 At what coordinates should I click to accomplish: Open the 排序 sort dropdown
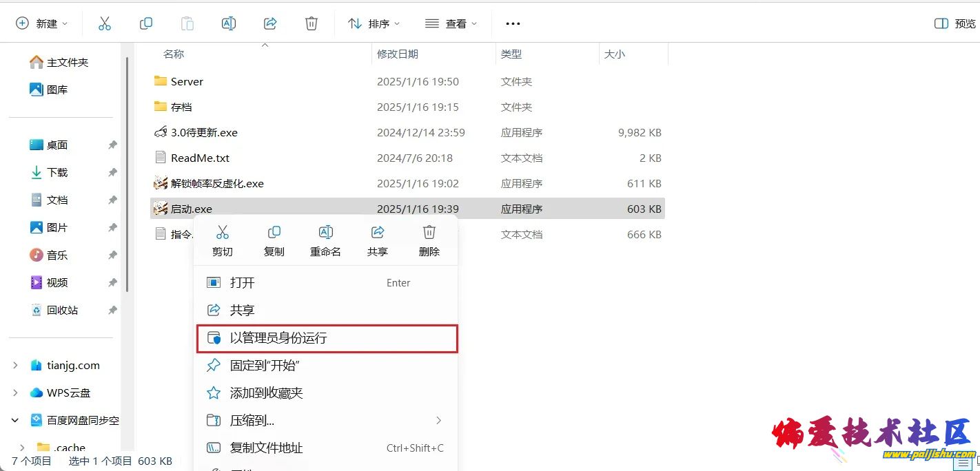(374, 23)
